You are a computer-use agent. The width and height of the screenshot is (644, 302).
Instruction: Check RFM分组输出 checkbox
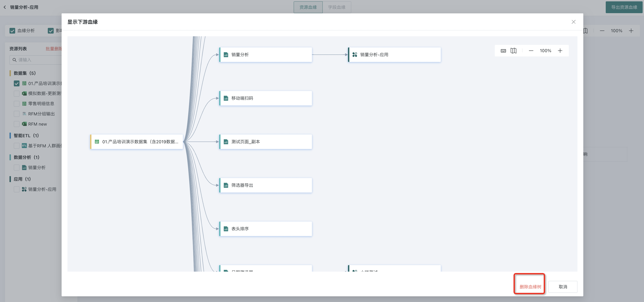click(x=17, y=114)
